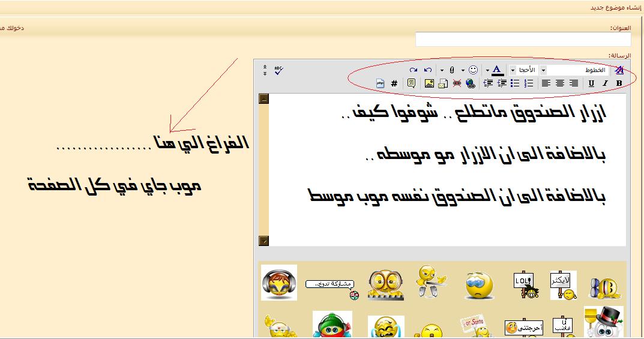644x339 pixels.
Task: Open the font color picker
Action: coord(497,70)
